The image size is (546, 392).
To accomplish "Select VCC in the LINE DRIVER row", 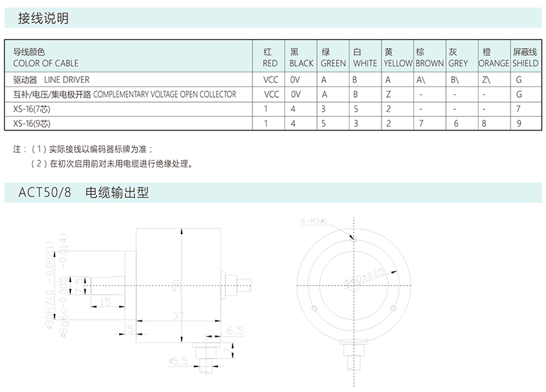I will (x=271, y=79).
